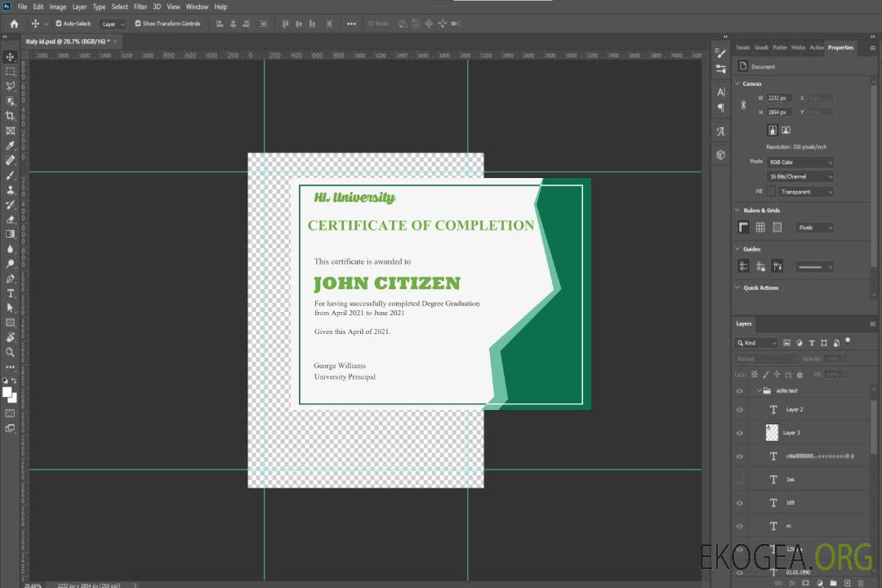Select the Horizontal Type tool
The image size is (882, 588).
pyautogui.click(x=11, y=293)
